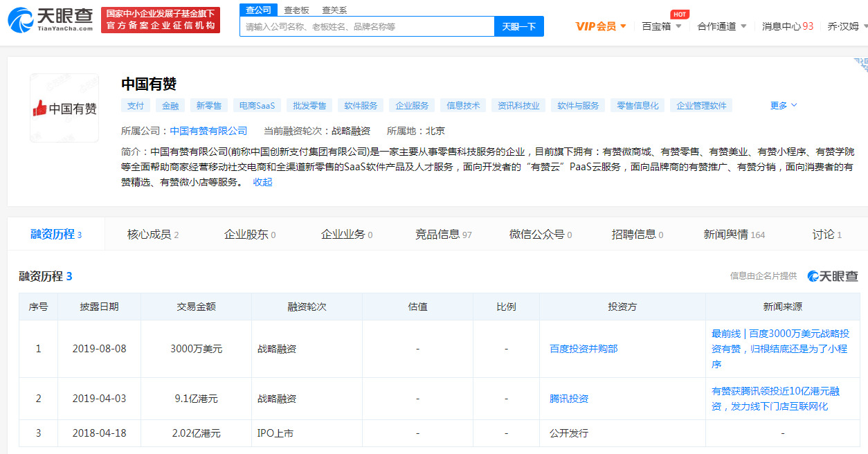868x454 pixels.
Task: Collapse company intro via 收起
Action: click(x=262, y=183)
